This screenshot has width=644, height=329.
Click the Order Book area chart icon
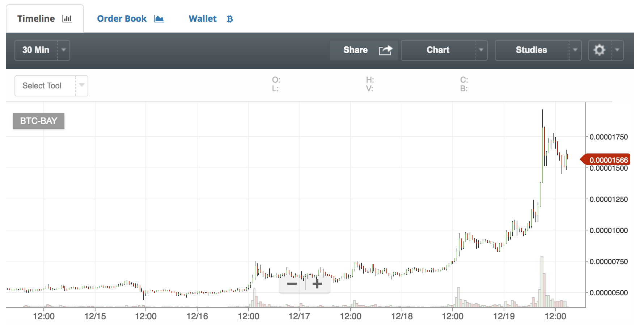coord(159,19)
